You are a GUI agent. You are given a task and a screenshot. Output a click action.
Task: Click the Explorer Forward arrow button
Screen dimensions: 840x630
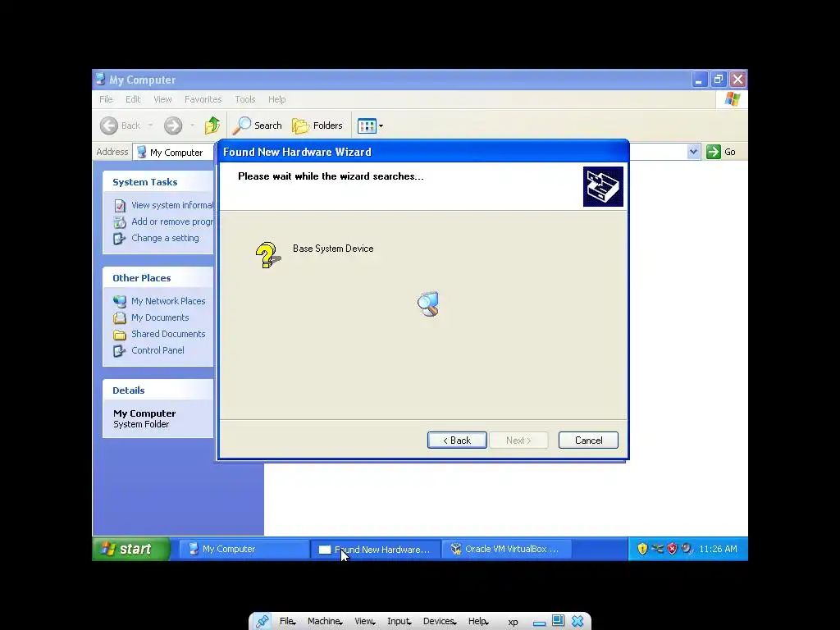[x=173, y=126]
